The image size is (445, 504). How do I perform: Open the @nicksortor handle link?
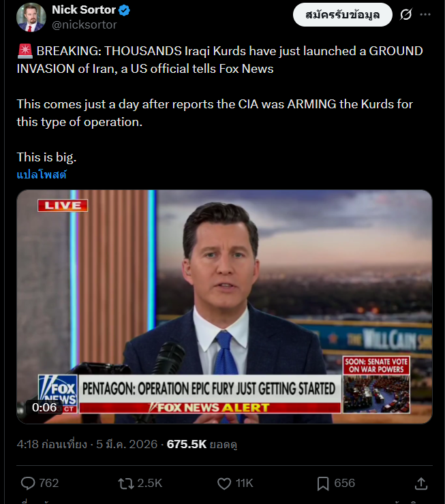click(85, 25)
